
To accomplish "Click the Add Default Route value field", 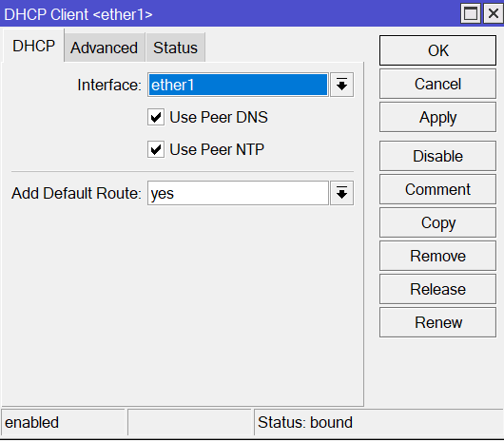I will point(238,193).
